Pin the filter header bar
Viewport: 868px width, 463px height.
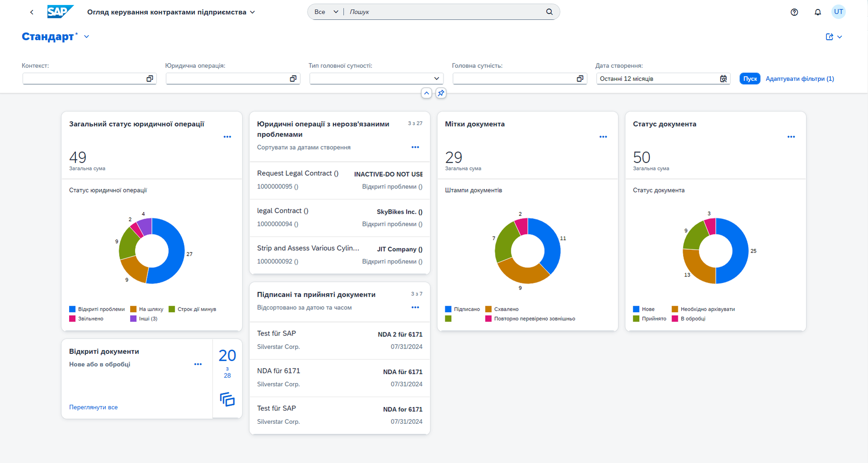[441, 93]
